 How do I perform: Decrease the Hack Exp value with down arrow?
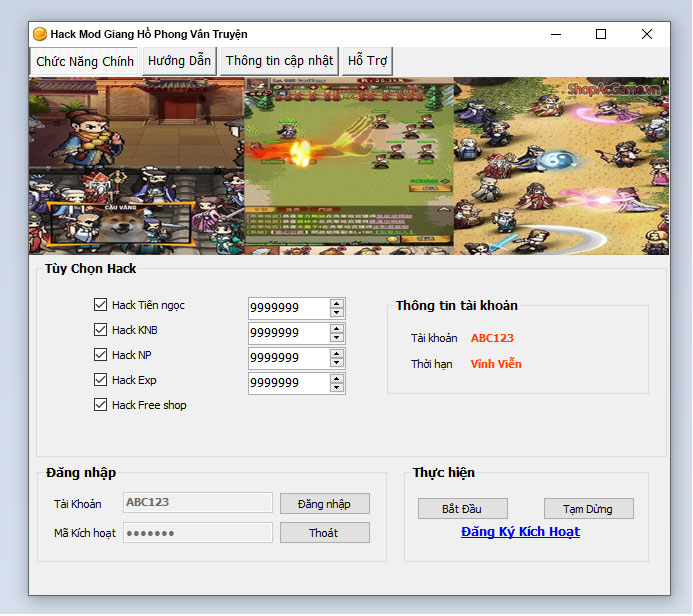coord(337,388)
